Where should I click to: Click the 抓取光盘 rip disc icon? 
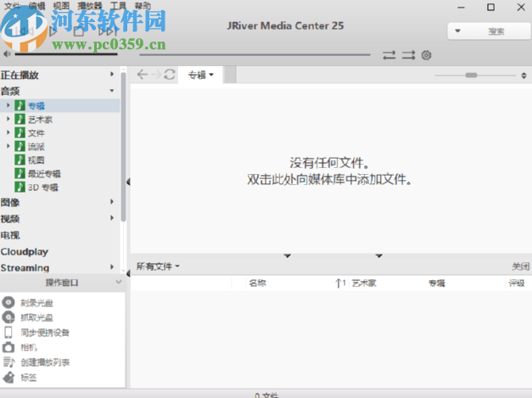(8, 317)
